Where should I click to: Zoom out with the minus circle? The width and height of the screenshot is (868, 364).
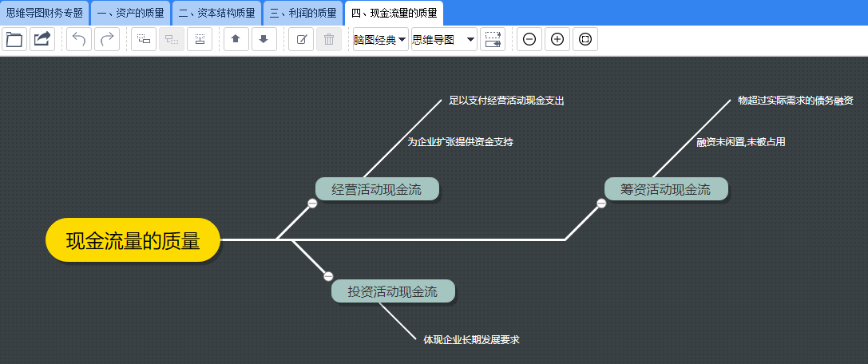click(x=529, y=39)
